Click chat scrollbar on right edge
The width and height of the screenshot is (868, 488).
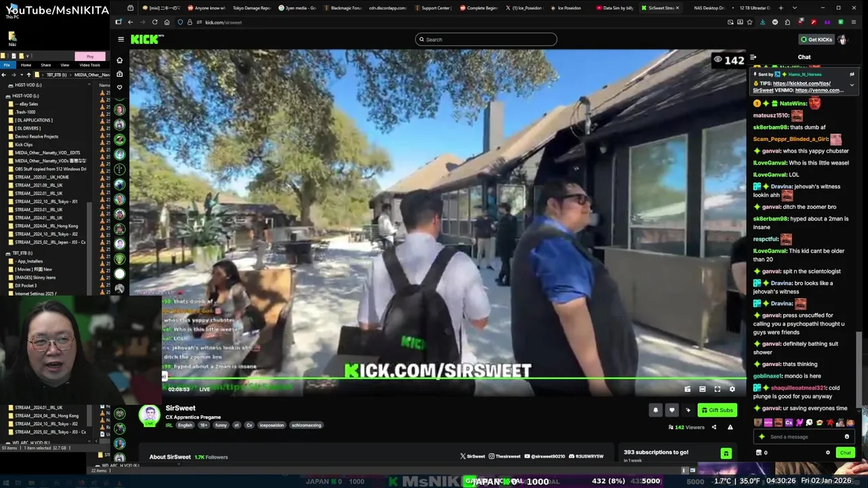(859, 369)
